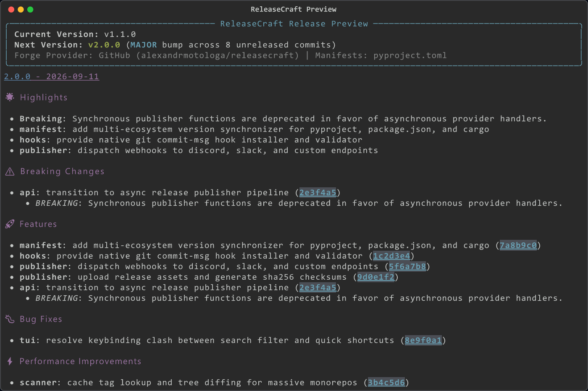Open commit 2e3f4a5 in the Features list
The image size is (588, 391).
pyautogui.click(x=318, y=287)
